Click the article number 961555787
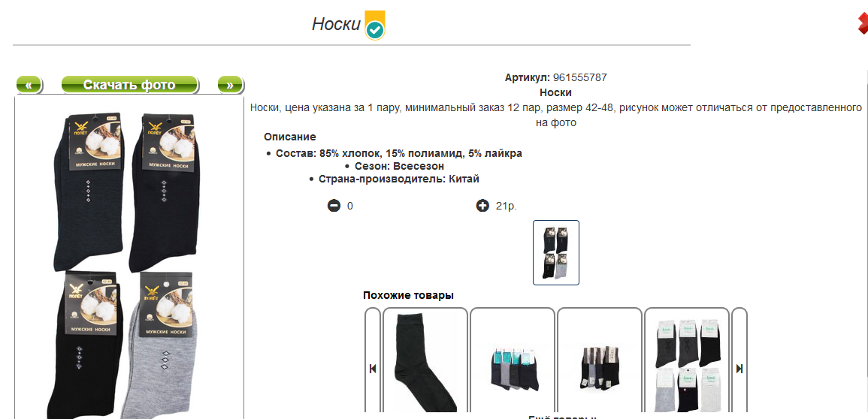 579,78
